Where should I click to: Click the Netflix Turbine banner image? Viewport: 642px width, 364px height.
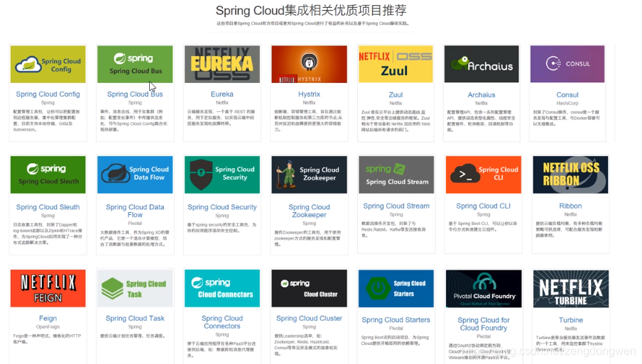pos(571,289)
